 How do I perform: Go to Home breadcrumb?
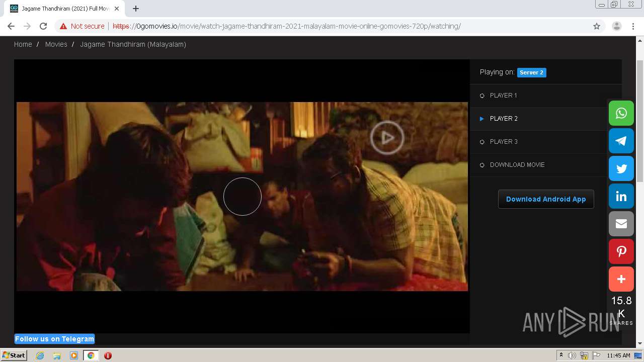point(23,44)
